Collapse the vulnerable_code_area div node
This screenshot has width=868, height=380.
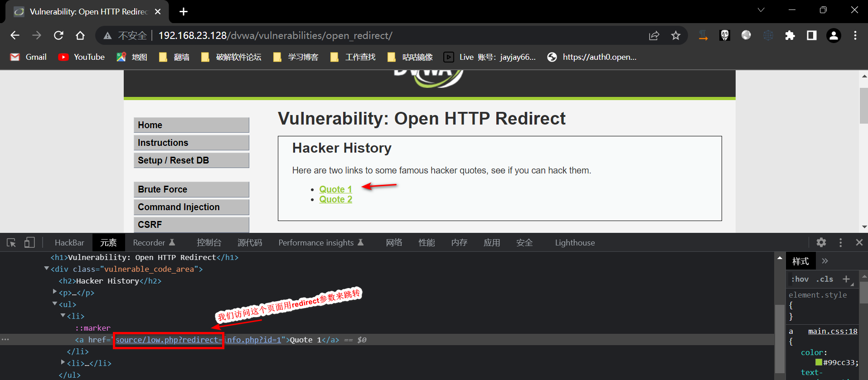[x=47, y=269]
